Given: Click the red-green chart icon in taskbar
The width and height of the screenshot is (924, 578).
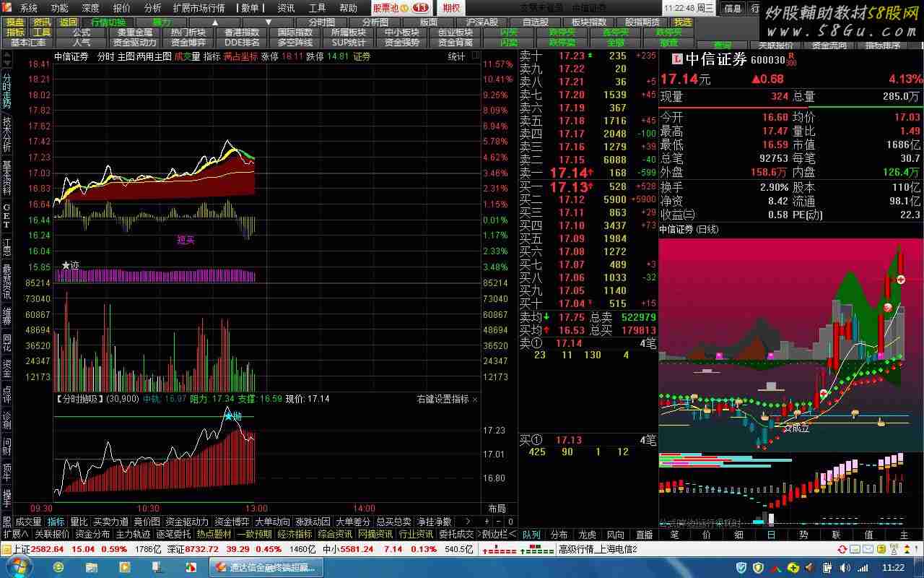Looking at the screenshot, I should [x=191, y=567].
